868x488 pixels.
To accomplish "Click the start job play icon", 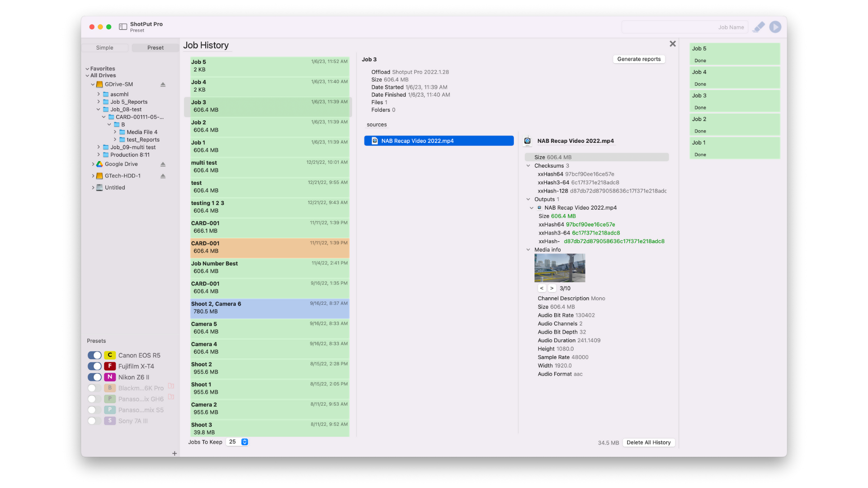I will coord(775,27).
